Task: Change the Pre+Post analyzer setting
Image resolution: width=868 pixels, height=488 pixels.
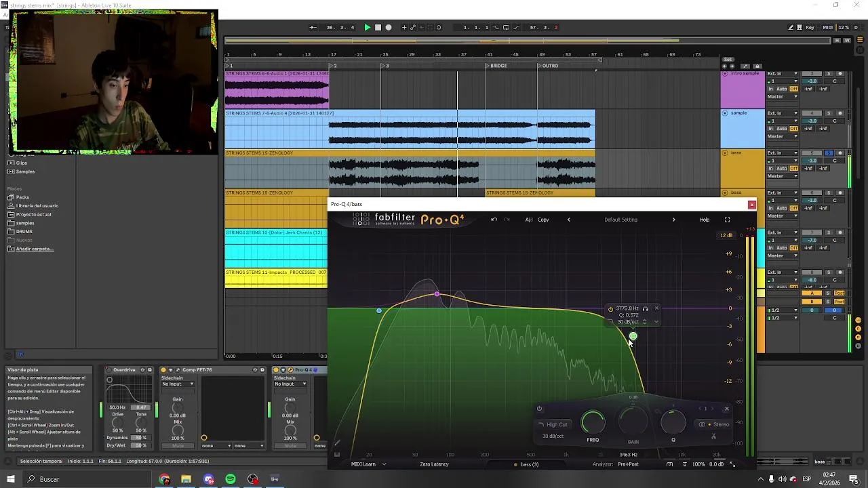Action: [628, 464]
